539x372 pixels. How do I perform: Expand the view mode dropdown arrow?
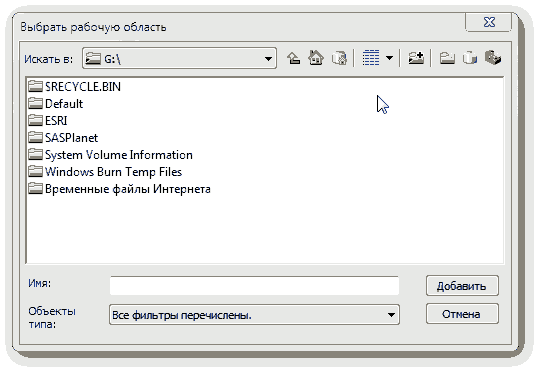point(389,58)
